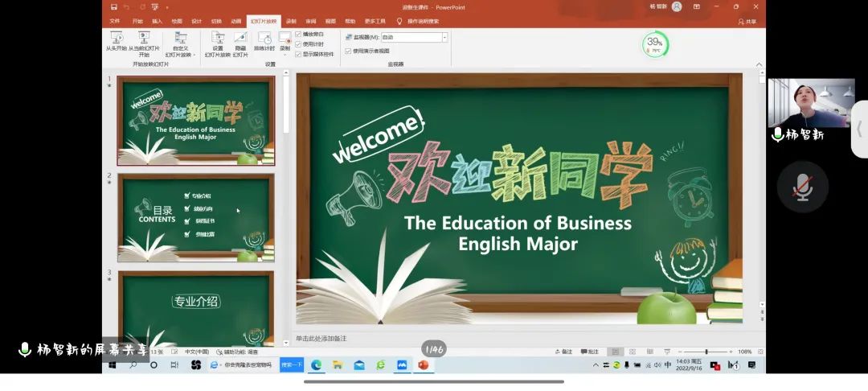Image resolution: width=868 pixels, height=391 pixels.
Task: Toggle the Use Timings (使用计时) checkbox
Action: point(299,43)
